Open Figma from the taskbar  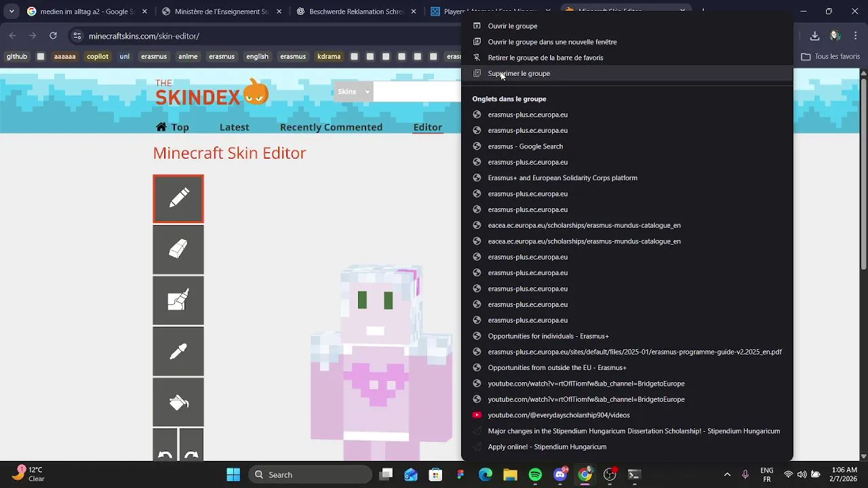[460, 474]
